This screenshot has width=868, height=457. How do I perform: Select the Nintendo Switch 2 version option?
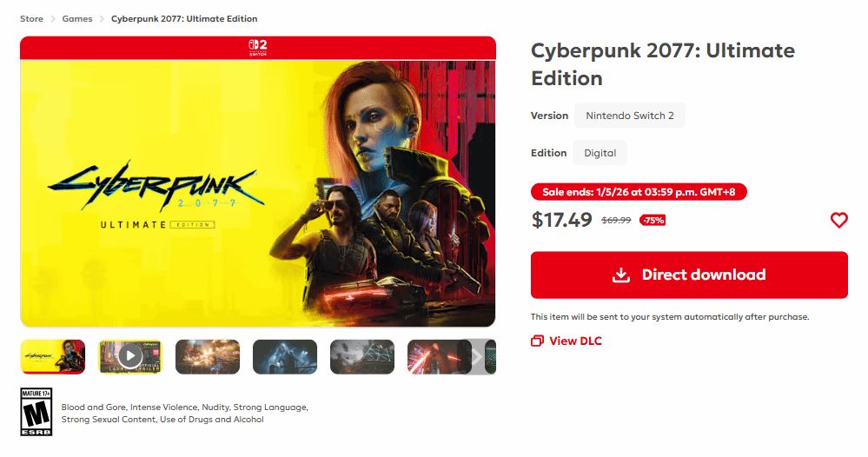(629, 116)
